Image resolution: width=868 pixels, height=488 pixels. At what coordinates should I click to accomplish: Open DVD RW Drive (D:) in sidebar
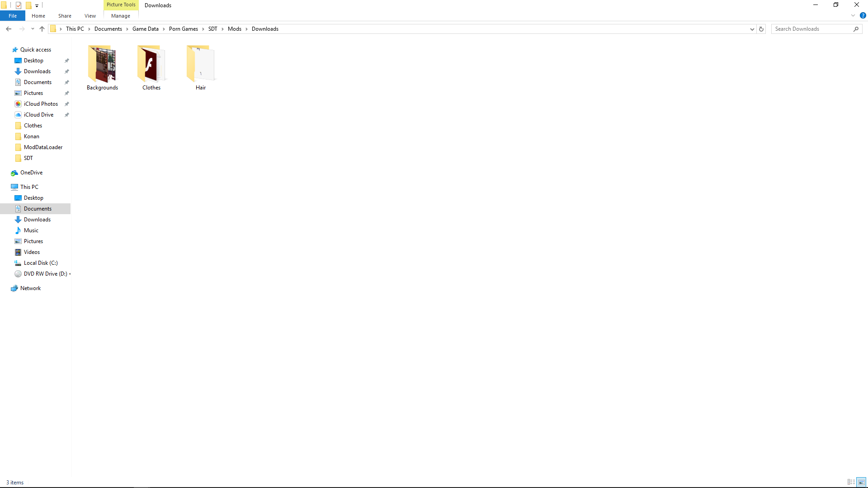coord(45,274)
